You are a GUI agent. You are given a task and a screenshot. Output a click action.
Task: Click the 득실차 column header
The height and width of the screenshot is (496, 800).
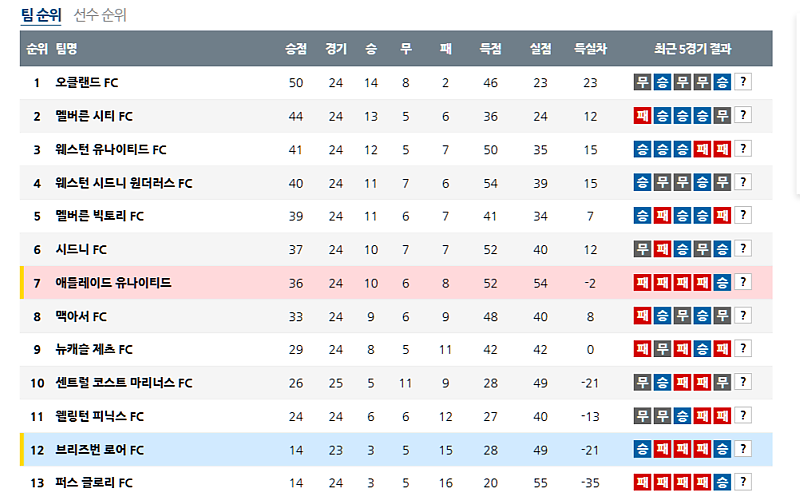[590, 48]
